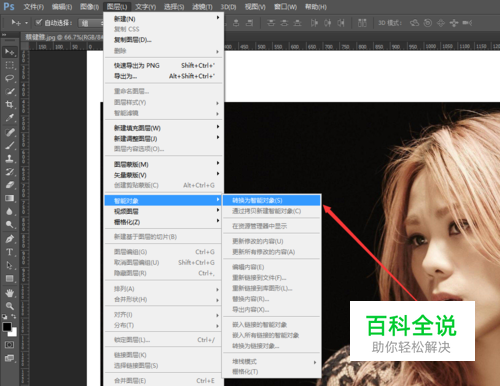Select the Pen tool

point(10,239)
